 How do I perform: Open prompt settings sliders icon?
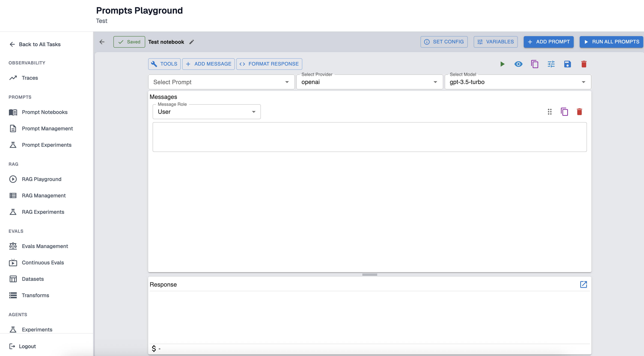pyautogui.click(x=551, y=64)
